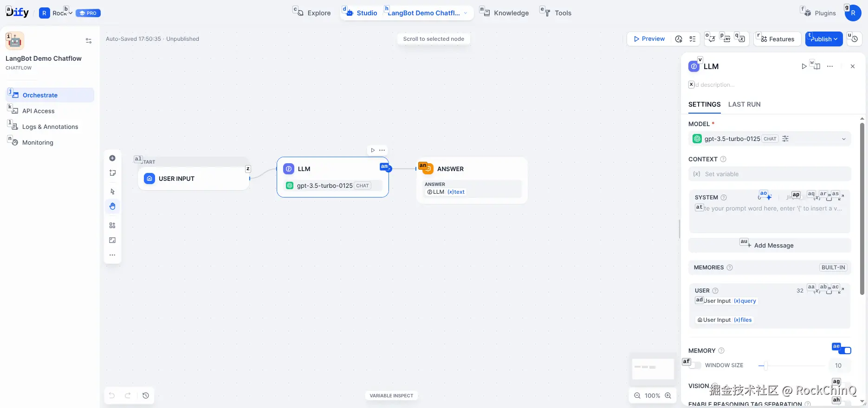The height and width of the screenshot is (408, 868).
Task: Open the 100% zoom level menu
Action: click(x=652, y=395)
